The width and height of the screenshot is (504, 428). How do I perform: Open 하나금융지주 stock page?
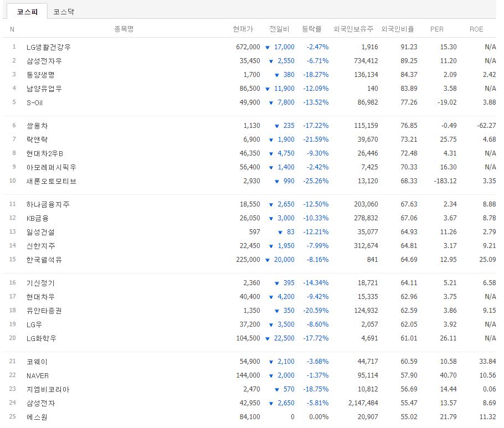point(48,204)
